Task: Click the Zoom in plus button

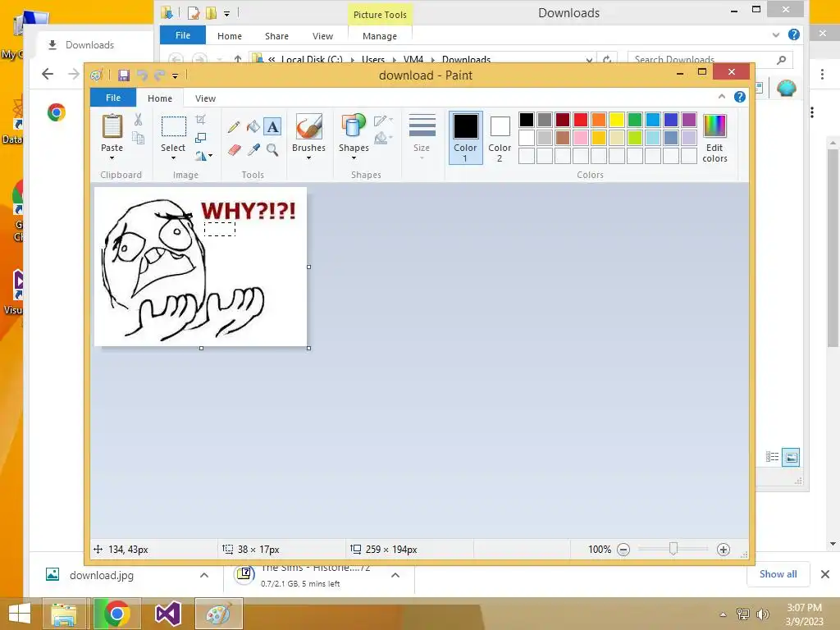Action: [x=724, y=550]
